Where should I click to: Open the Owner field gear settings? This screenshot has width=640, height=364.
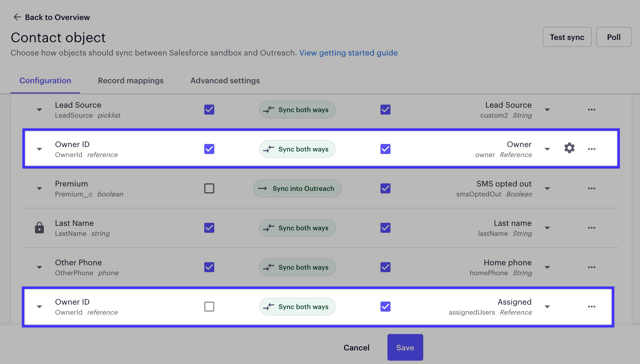pos(569,148)
